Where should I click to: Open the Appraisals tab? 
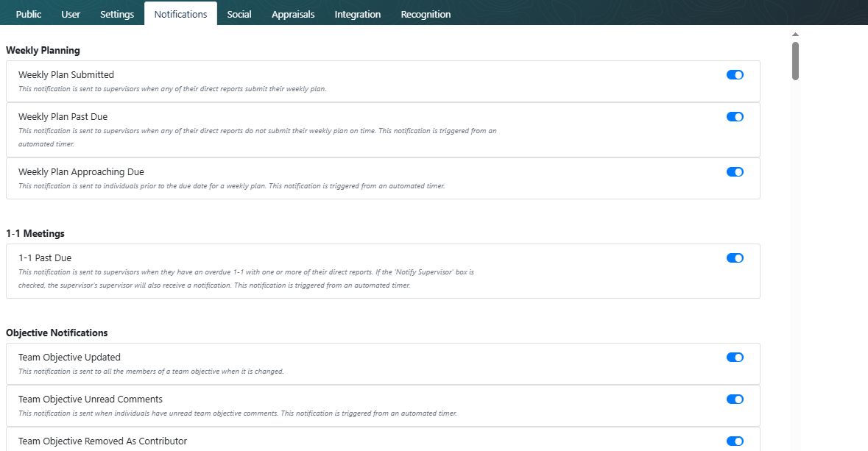coord(293,15)
